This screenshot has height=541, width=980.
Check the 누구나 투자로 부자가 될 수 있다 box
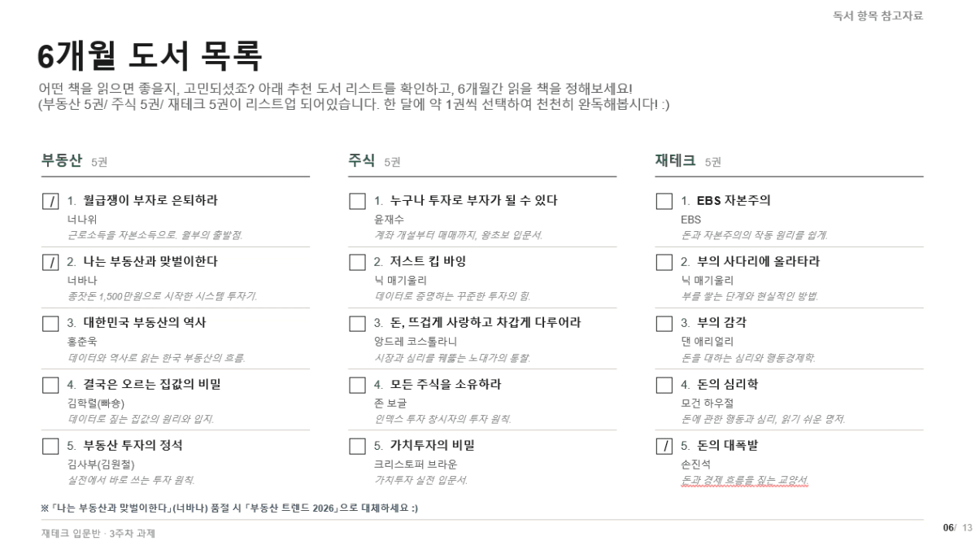click(x=357, y=201)
